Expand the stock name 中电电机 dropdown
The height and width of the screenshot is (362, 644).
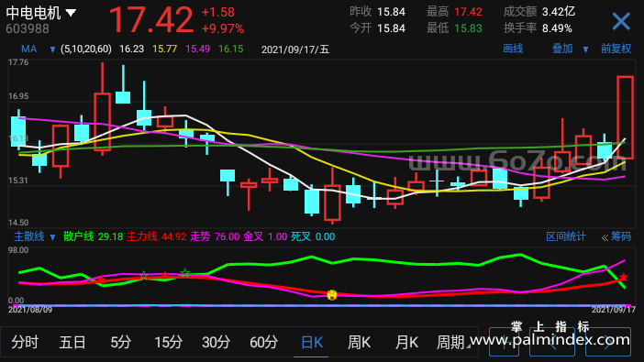71,13
